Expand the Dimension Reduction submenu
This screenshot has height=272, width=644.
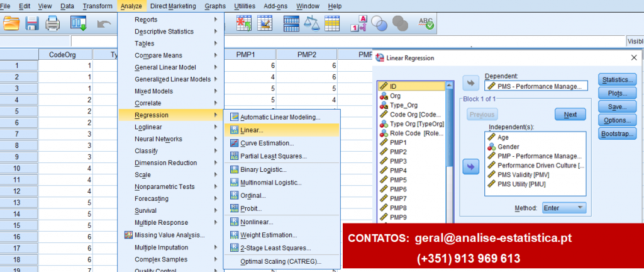[171, 162]
